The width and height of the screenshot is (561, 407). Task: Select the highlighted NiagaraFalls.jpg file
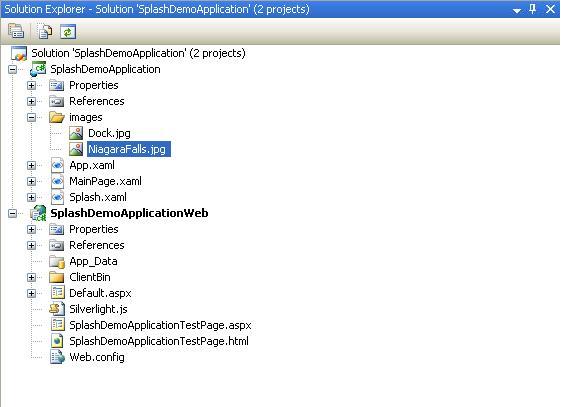click(129, 149)
